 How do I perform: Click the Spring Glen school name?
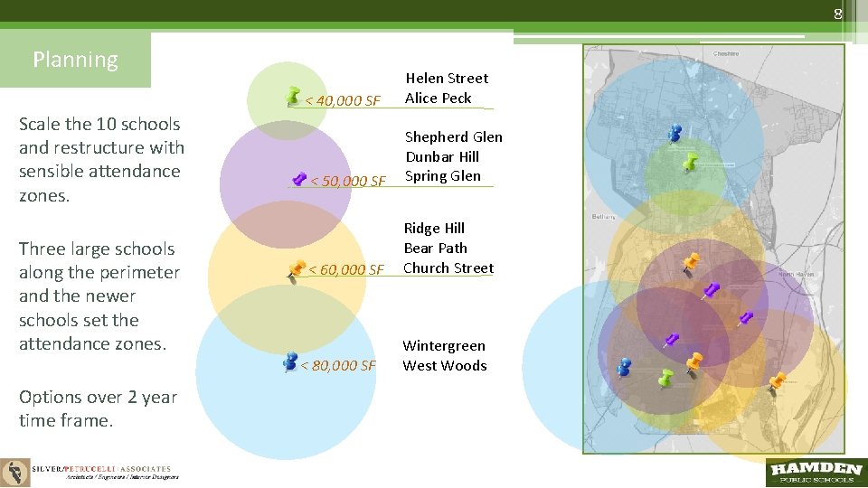pos(442,176)
